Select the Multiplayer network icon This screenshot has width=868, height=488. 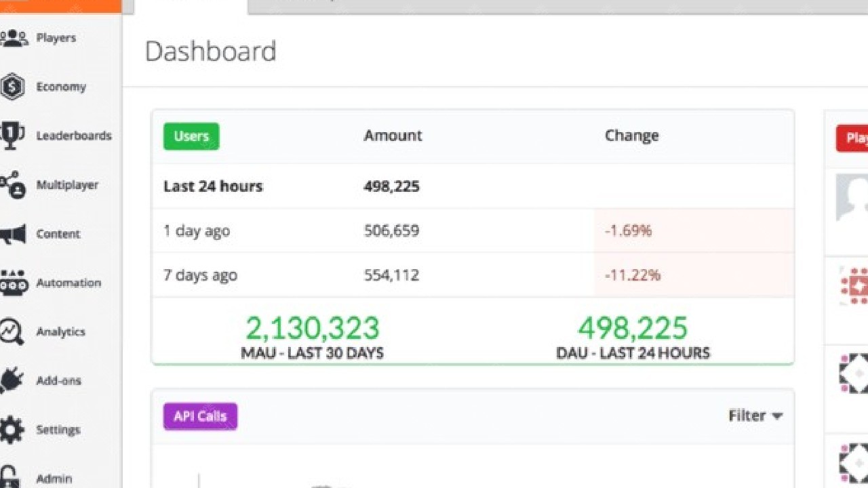[x=13, y=184]
